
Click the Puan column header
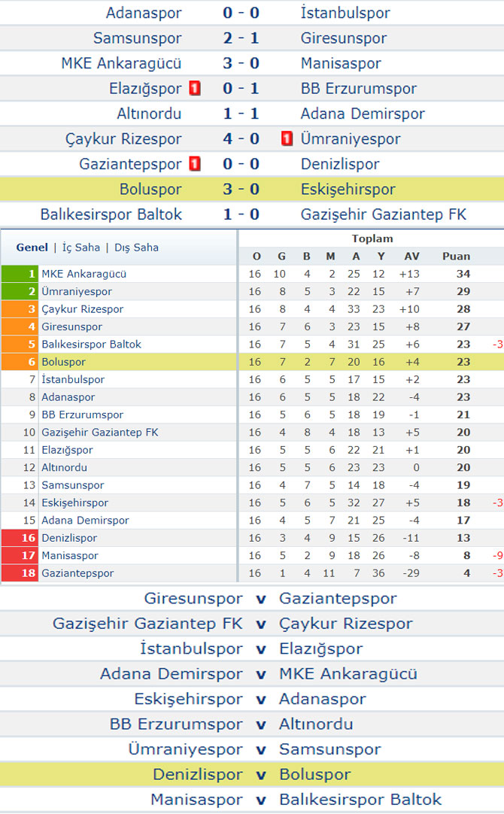[457, 256]
